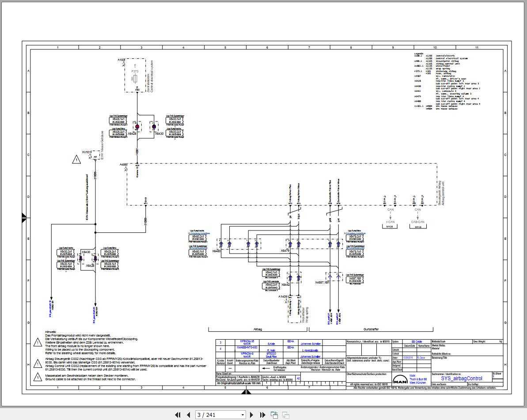This screenshot has width=527, height=420.
Task: Open the MANEEHNTG-950 revision link
Action: tap(247, 348)
